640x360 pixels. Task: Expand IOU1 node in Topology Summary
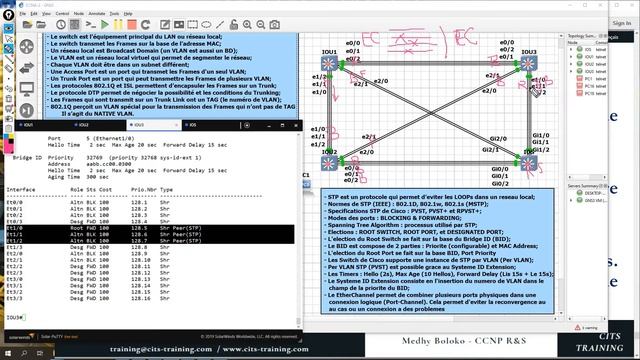pos(571,57)
